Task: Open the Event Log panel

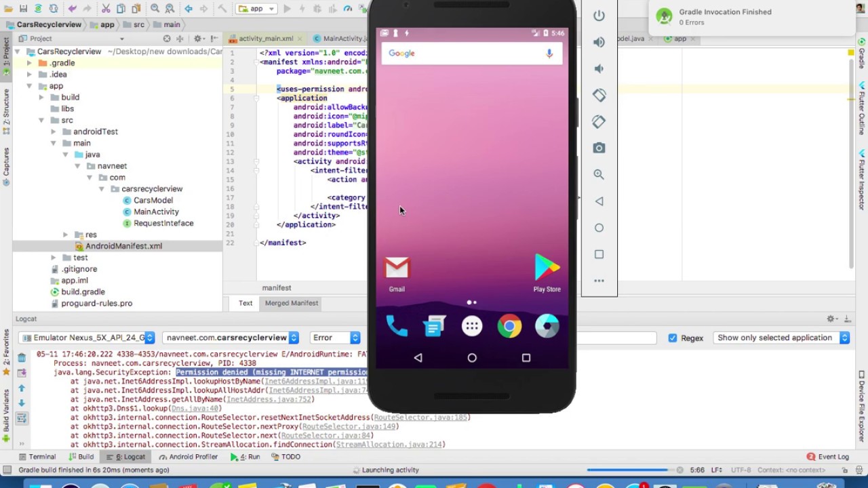Action: [x=827, y=457]
